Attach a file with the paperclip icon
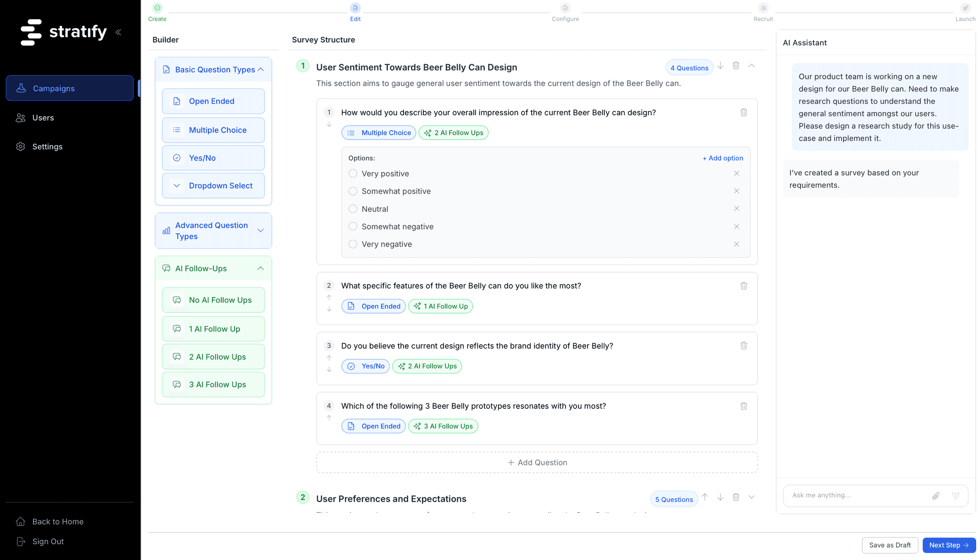Screen dimensions: 980x560 (936, 496)
